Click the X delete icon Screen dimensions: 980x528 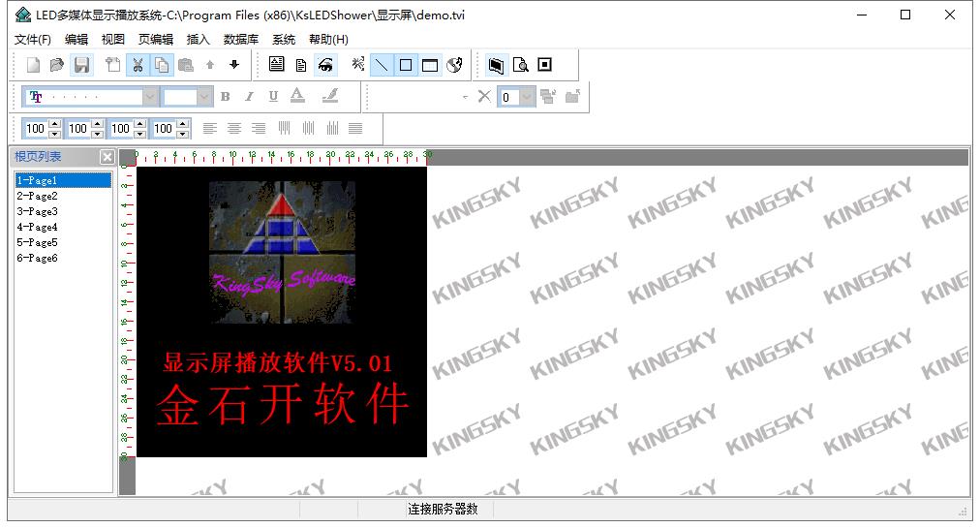(484, 96)
